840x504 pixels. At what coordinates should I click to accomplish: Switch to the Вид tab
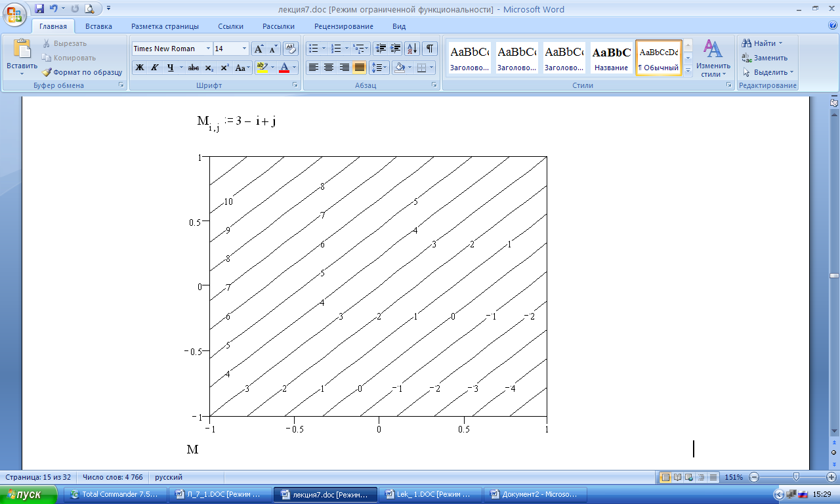tap(399, 26)
